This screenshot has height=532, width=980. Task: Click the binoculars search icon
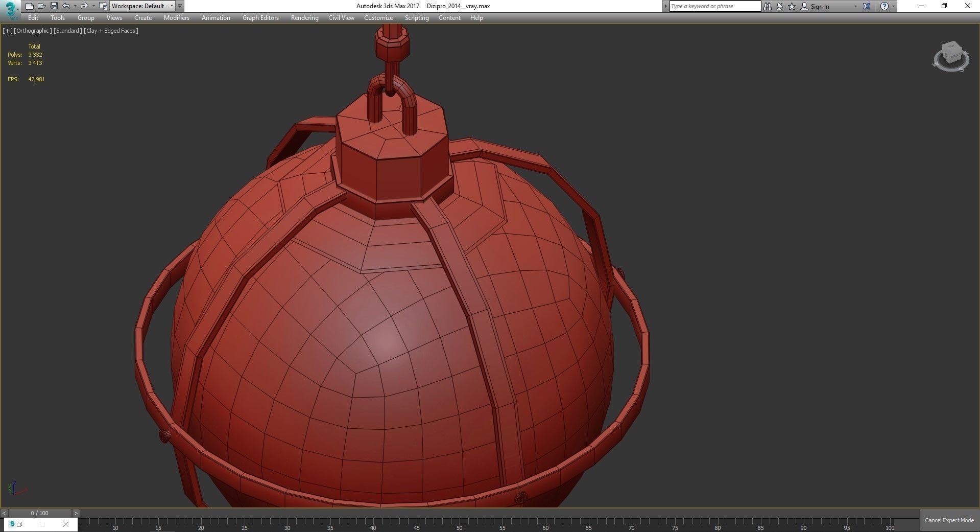tap(767, 6)
